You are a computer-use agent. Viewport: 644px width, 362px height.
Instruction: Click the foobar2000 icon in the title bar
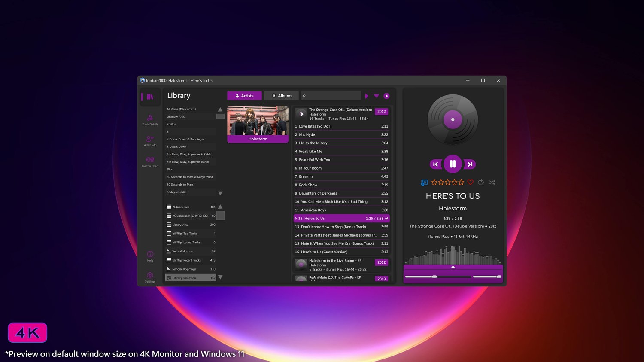point(142,80)
